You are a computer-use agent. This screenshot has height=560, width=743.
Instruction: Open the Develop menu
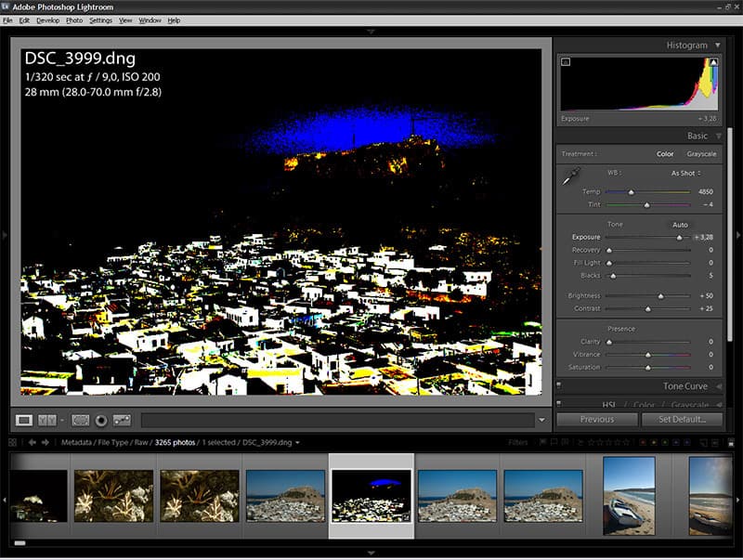47,20
